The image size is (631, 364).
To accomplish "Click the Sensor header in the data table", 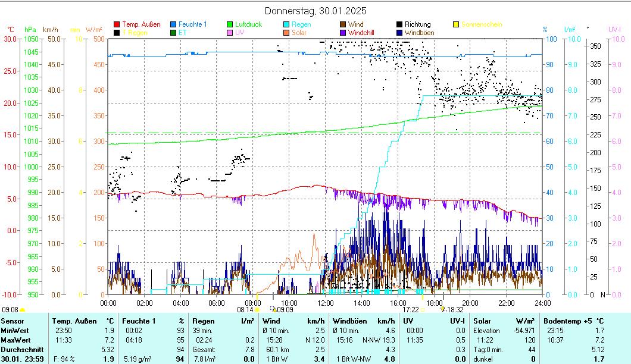I will coord(13,321).
